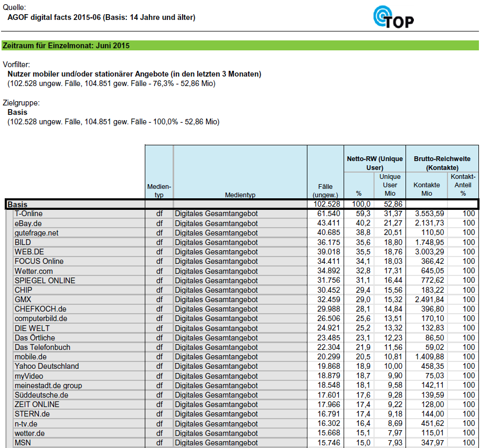480x448 pixels.
Task: Click gutefrage.net cases value 40.685
Action: (328, 233)
